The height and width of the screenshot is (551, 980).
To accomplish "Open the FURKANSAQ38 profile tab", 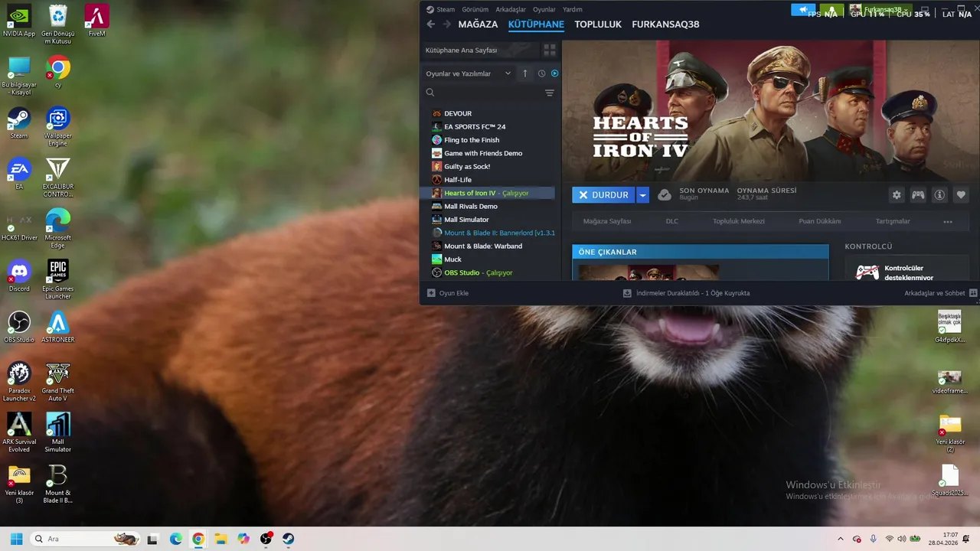I will 665,24.
